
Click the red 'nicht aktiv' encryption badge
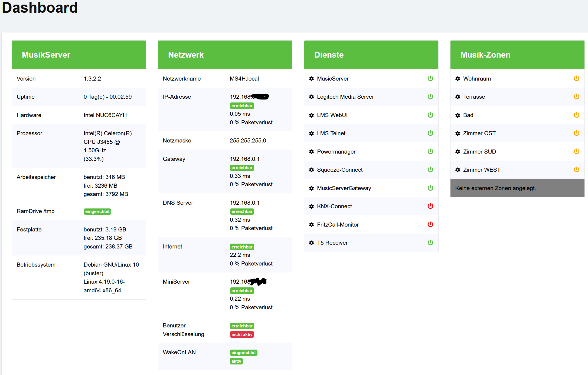[242, 334]
